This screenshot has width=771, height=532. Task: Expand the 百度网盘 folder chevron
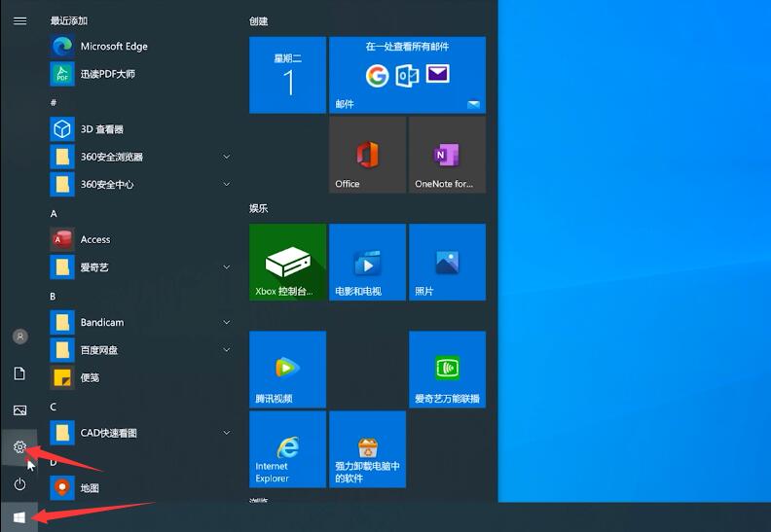227,350
